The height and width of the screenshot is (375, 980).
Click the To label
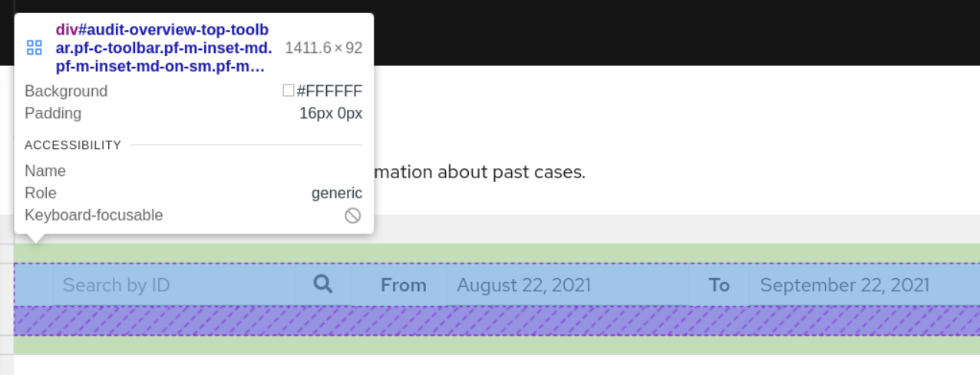(719, 285)
